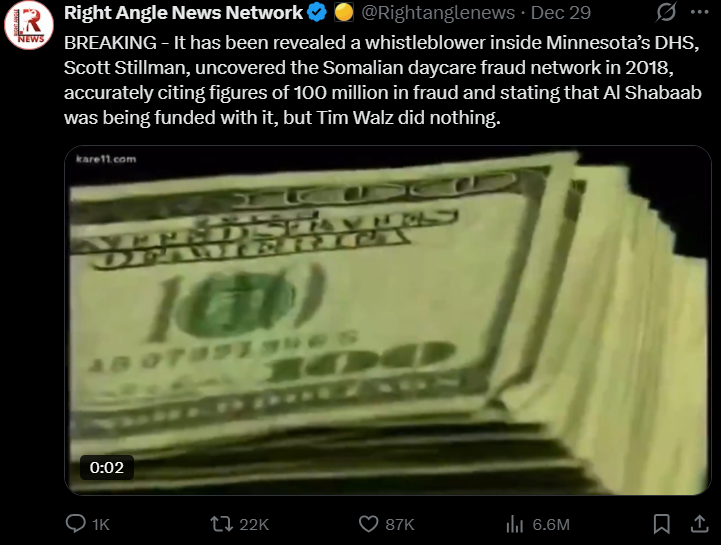The width and height of the screenshot is (721, 545).
Task: Open the Dec 29 post timestamp
Action: 561,12
